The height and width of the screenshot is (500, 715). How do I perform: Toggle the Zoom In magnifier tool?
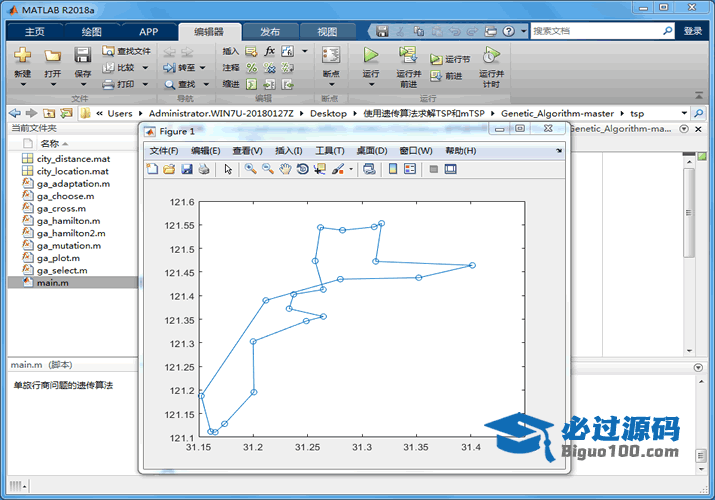(x=251, y=169)
